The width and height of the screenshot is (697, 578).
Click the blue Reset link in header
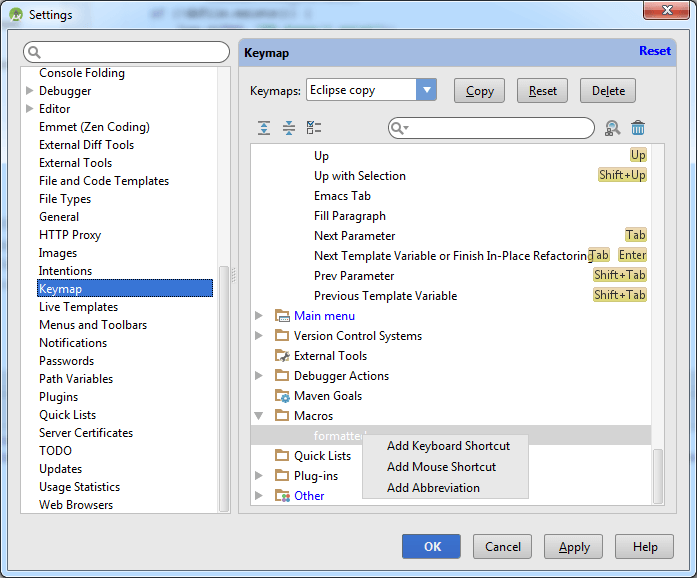point(655,51)
